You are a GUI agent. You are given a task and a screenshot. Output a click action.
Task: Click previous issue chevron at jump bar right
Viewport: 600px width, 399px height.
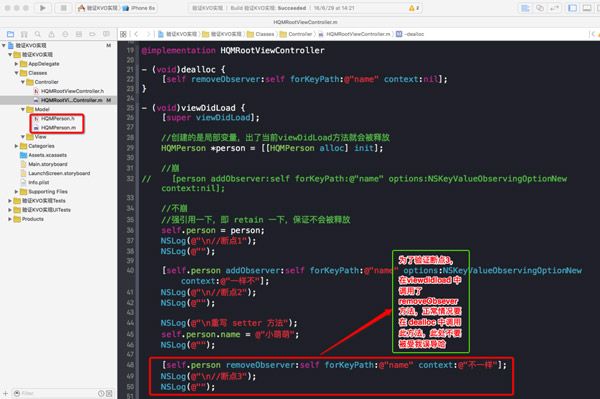click(x=593, y=34)
